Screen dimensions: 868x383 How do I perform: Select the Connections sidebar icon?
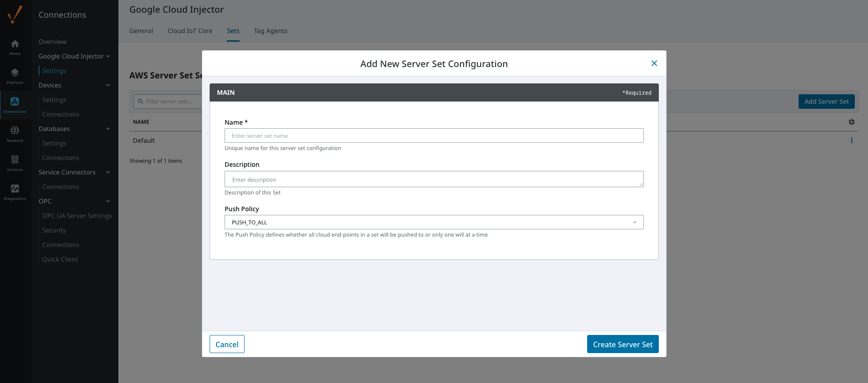(15, 104)
